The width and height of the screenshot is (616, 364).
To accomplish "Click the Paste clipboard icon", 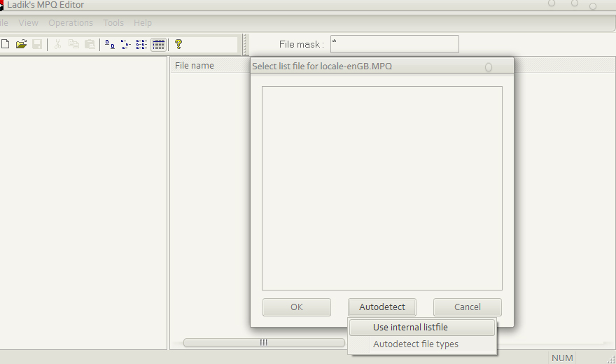I will point(90,44).
